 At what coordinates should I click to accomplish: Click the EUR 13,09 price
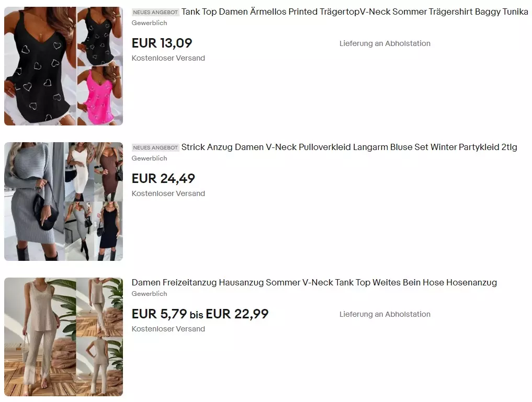(x=162, y=43)
